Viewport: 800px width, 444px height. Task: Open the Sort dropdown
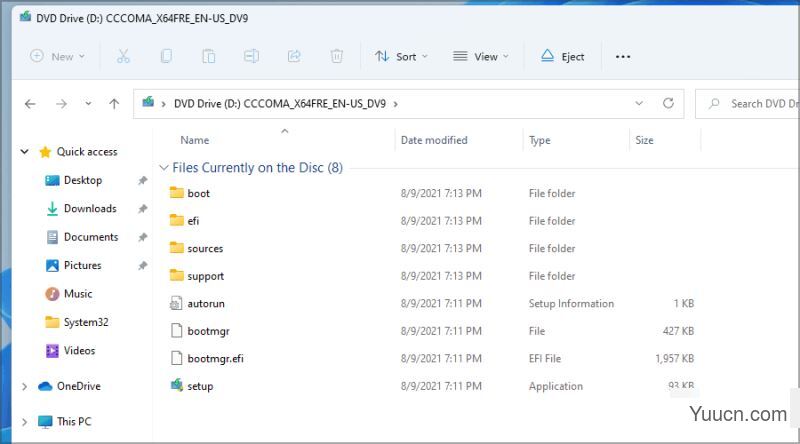(x=401, y=57)
